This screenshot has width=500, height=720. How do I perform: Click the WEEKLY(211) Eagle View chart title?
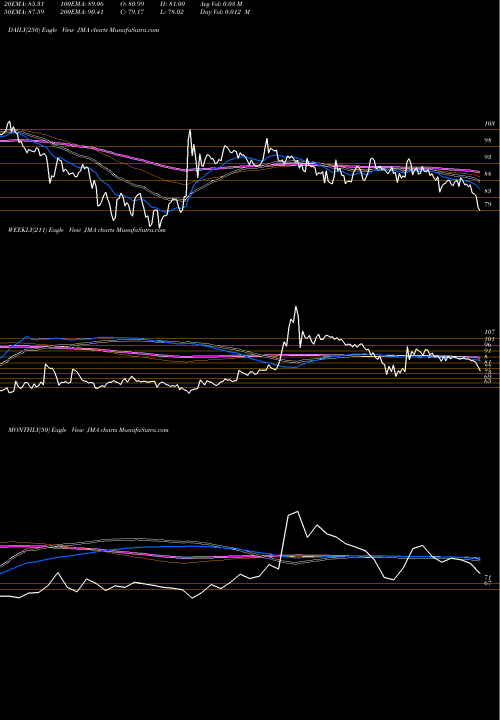[x=87, y=230]
